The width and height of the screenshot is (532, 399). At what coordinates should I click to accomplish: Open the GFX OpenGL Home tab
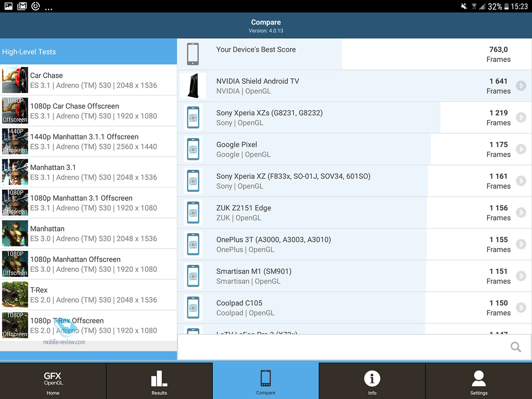tap(53, 381)
